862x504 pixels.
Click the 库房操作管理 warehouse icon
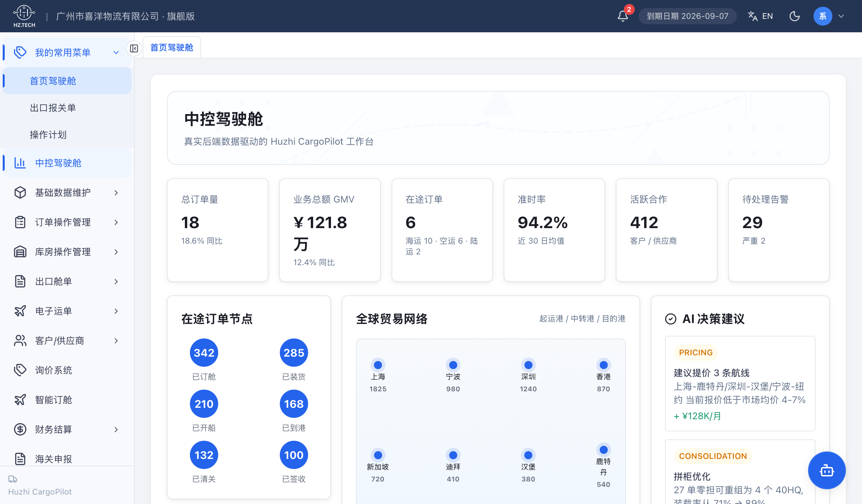20,252
